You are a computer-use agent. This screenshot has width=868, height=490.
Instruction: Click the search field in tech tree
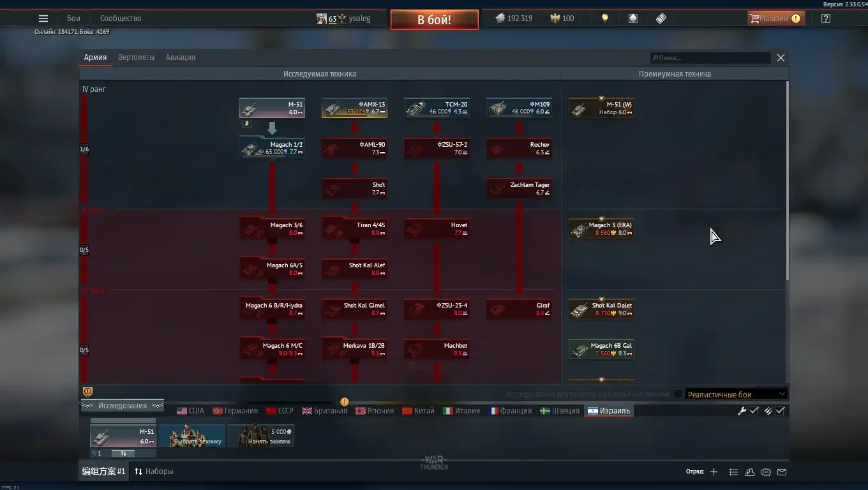tap(710, 57)
